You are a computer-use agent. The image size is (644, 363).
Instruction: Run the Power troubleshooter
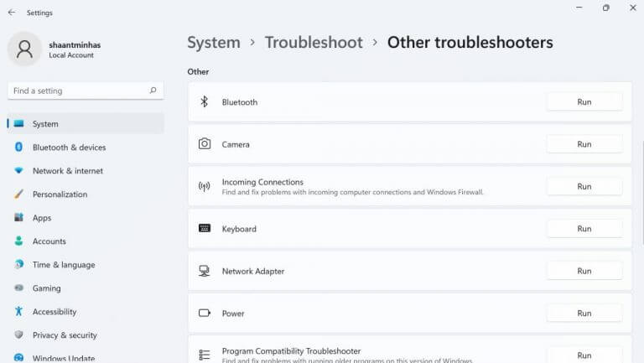[x=584, y=314]
